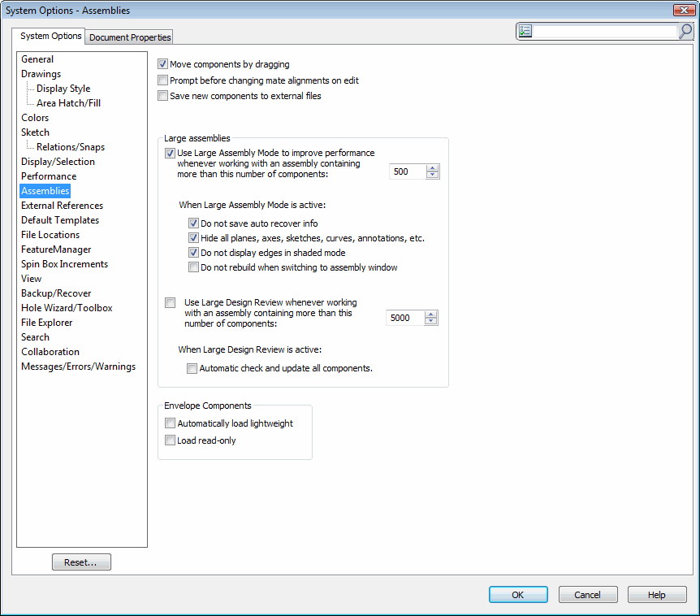Open Help for this dialog
This screenshot has height=616, width=700.
coord(657,595)
